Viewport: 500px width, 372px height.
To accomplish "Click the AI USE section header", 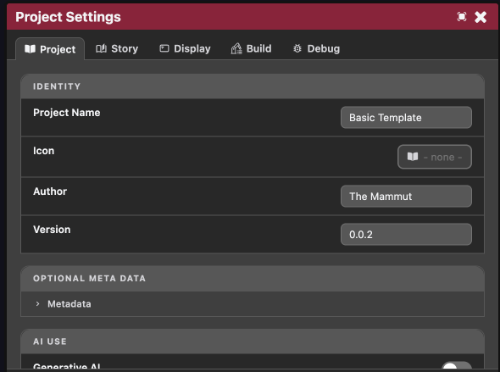I will pyautogui.click(x=252, y=341).
